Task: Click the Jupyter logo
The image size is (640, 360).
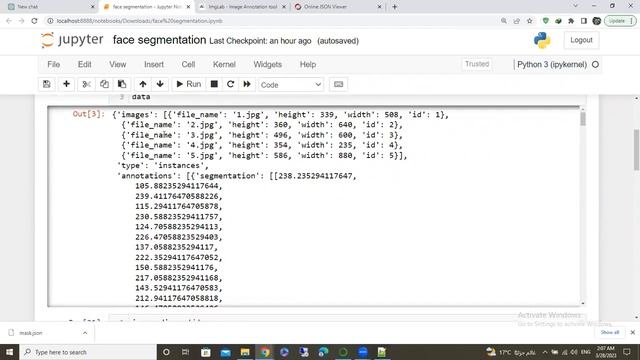Action: click(x=72, y=40)
